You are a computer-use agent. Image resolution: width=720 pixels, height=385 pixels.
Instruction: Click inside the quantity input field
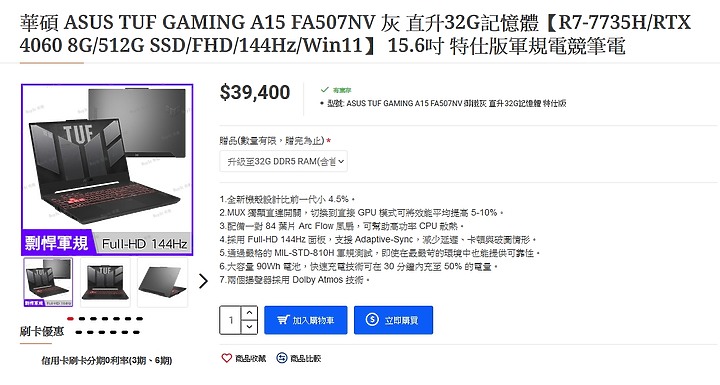(x=231, y=320)
